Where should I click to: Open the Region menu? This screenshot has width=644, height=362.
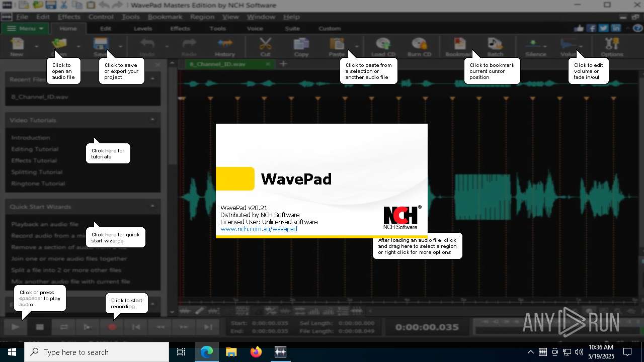tap(202, 17)
